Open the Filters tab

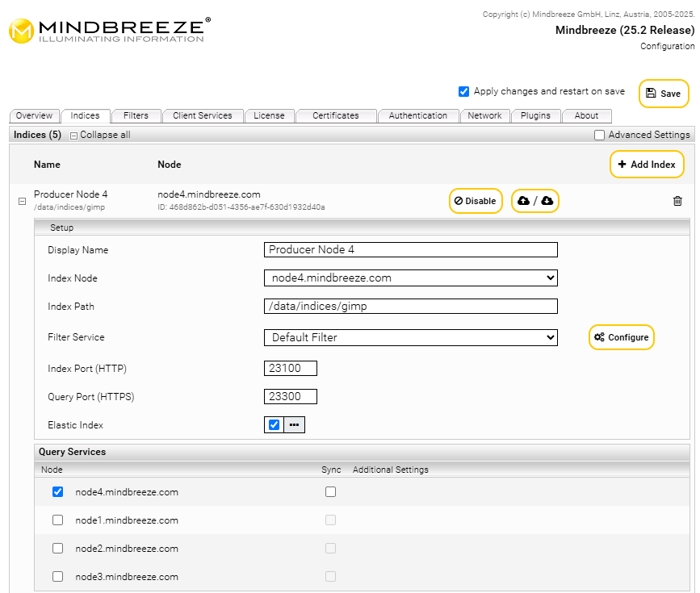(x=136, y=115)
